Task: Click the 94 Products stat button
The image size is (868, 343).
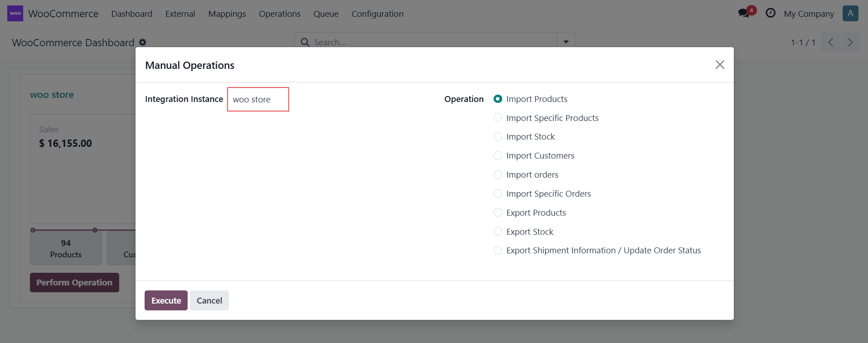Action: pos(66,249)
